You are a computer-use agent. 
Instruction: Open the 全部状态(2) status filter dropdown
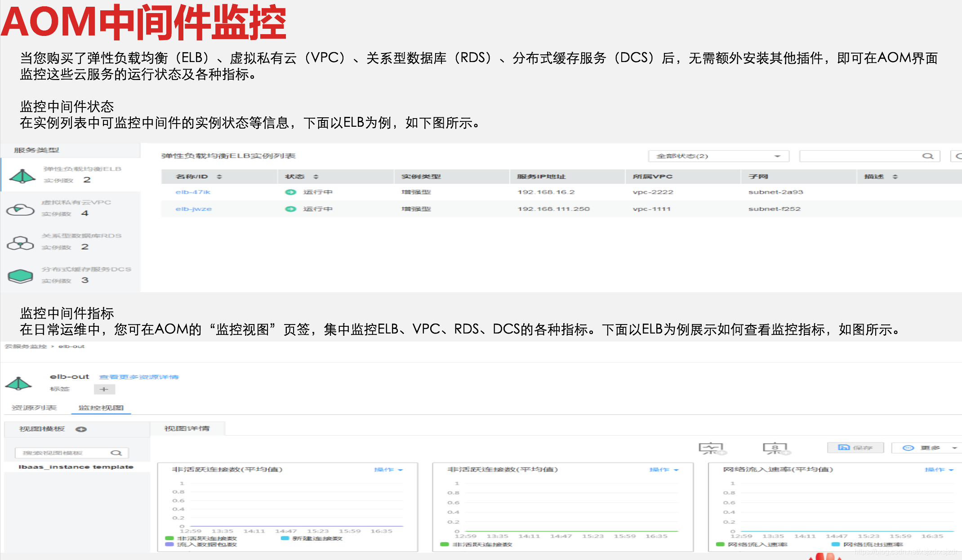click(718, 156)
